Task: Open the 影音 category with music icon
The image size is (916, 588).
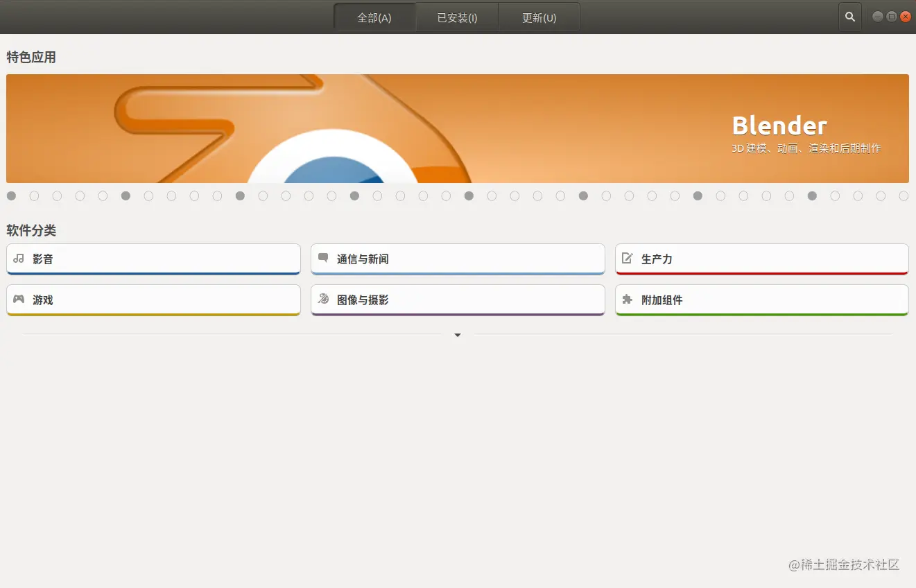Action: coord(153,259)
